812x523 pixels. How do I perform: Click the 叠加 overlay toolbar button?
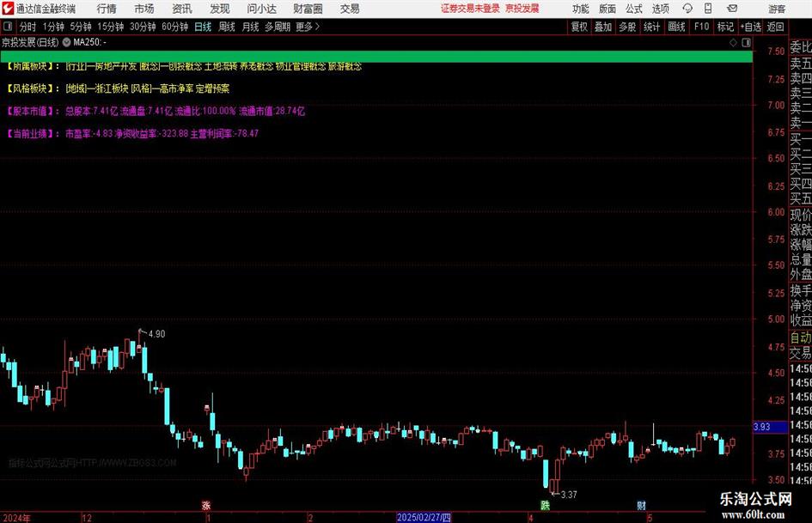click(603, 27)
